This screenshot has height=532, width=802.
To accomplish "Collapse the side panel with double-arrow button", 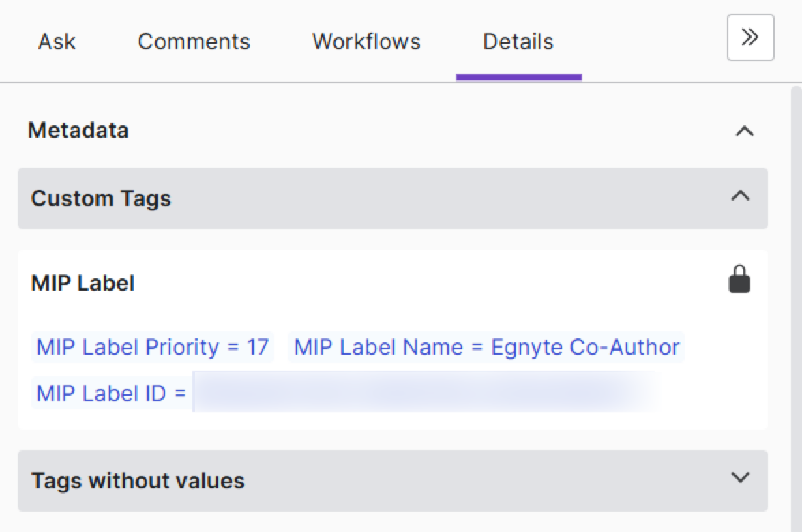I will (x=750, y=38).
